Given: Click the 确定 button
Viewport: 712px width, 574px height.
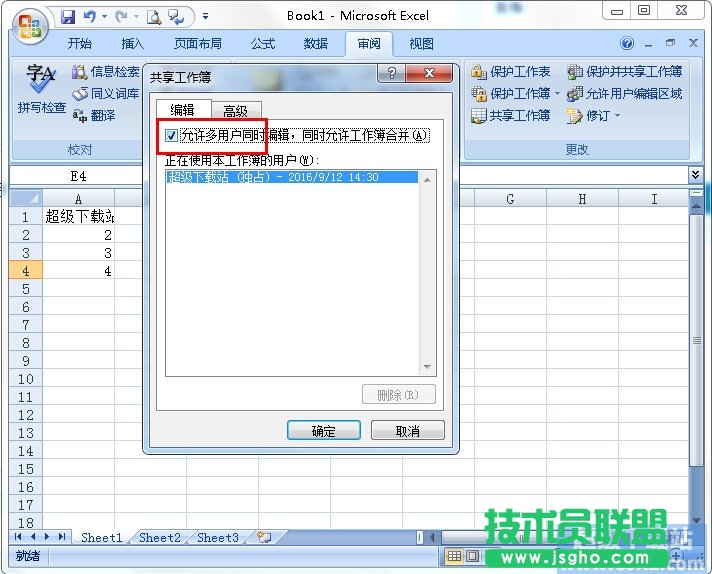Looking at the screenshot, I should 323,431.
